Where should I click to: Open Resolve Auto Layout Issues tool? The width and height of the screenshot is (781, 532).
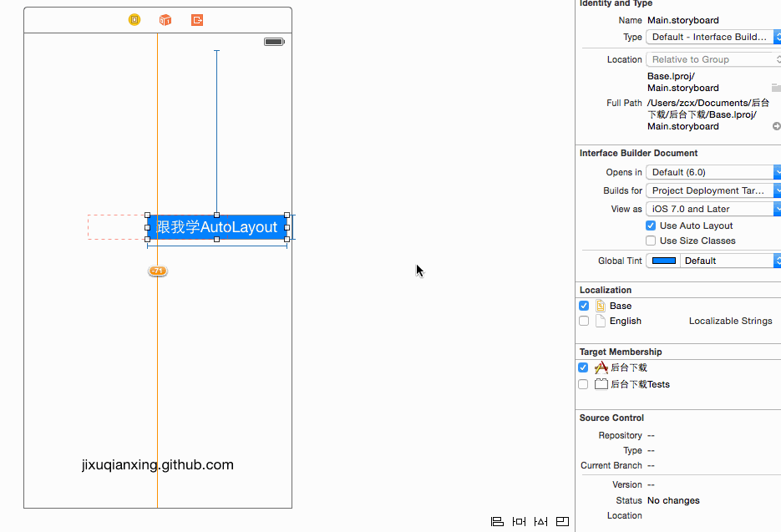pos(541,522)
